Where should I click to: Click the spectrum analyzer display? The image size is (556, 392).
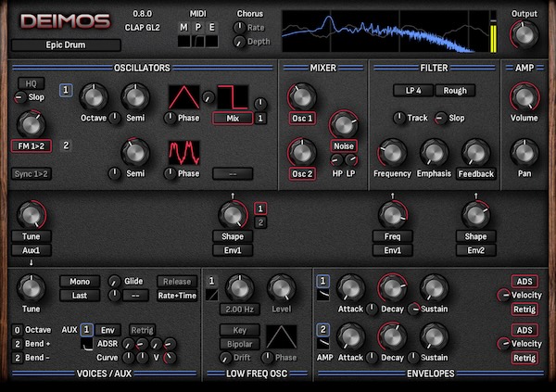coord(385,32)
